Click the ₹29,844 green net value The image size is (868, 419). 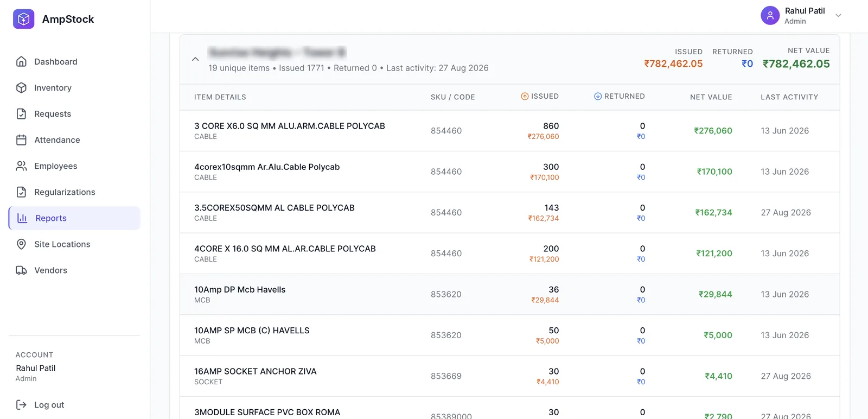click(716, 294)
